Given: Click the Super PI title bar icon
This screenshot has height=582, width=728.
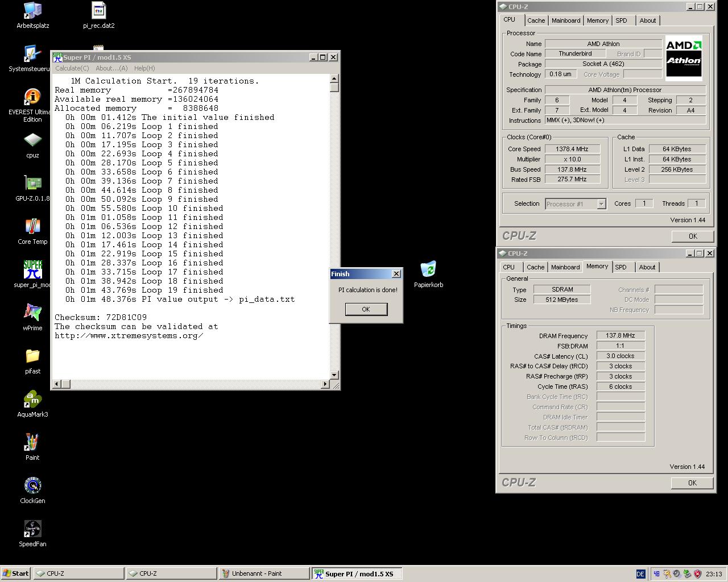Looking at the screenshot, I should (x=57, y=57).
